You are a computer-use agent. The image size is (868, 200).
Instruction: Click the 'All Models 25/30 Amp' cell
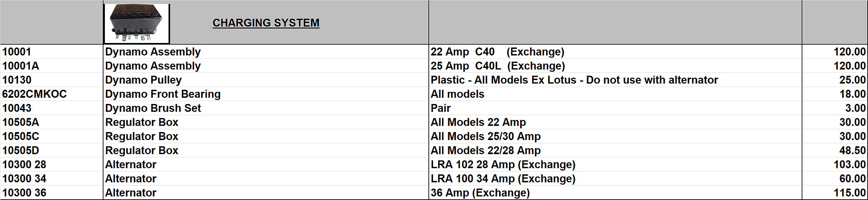tap(485, 136)
